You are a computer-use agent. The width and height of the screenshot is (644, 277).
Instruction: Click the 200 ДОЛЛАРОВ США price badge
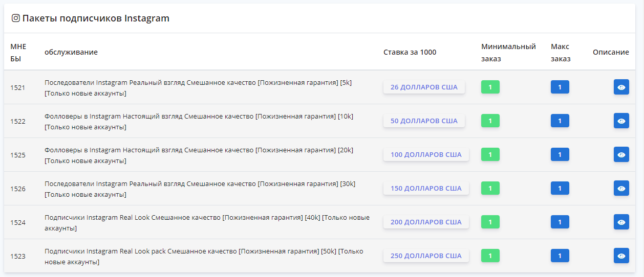tap(426, 222)
